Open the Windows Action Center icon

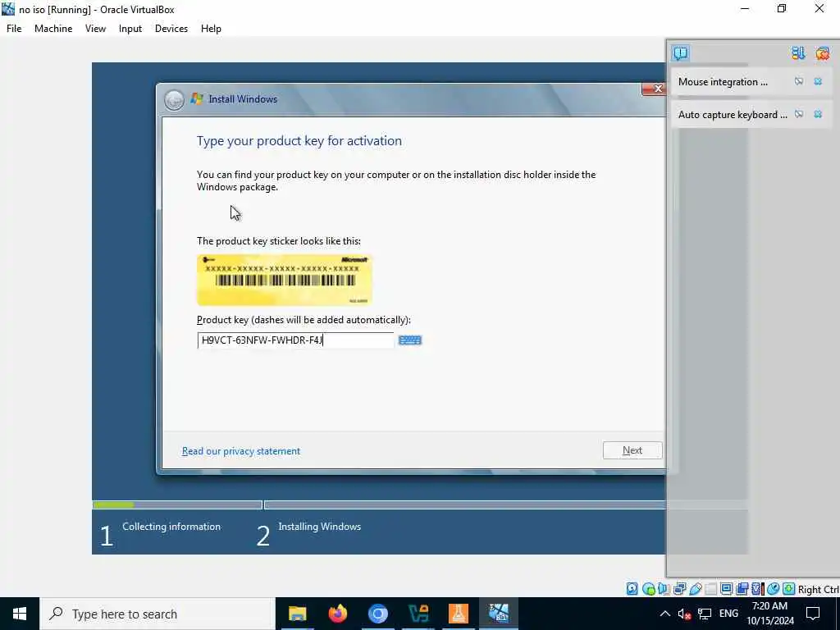click(813, 614)
